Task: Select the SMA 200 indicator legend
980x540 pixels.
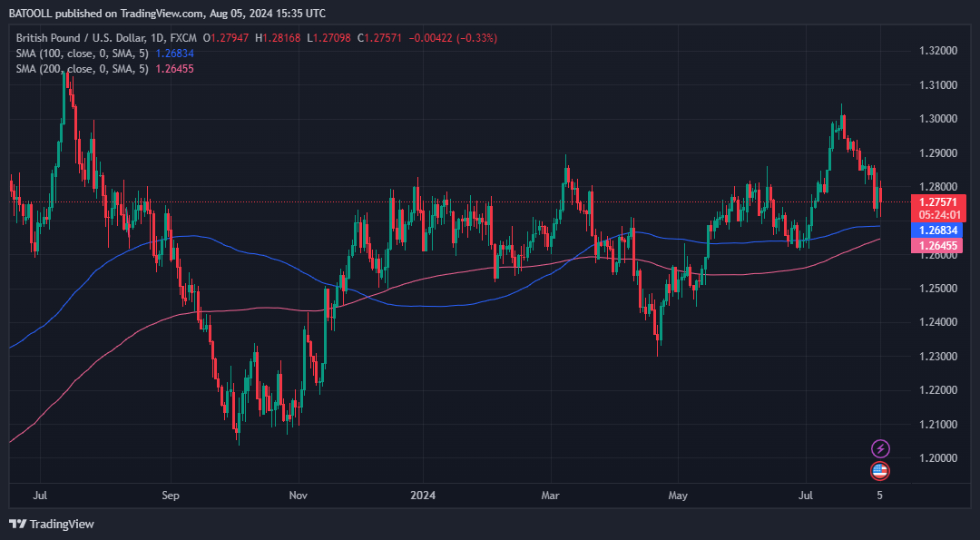Action: coord(105,69)
